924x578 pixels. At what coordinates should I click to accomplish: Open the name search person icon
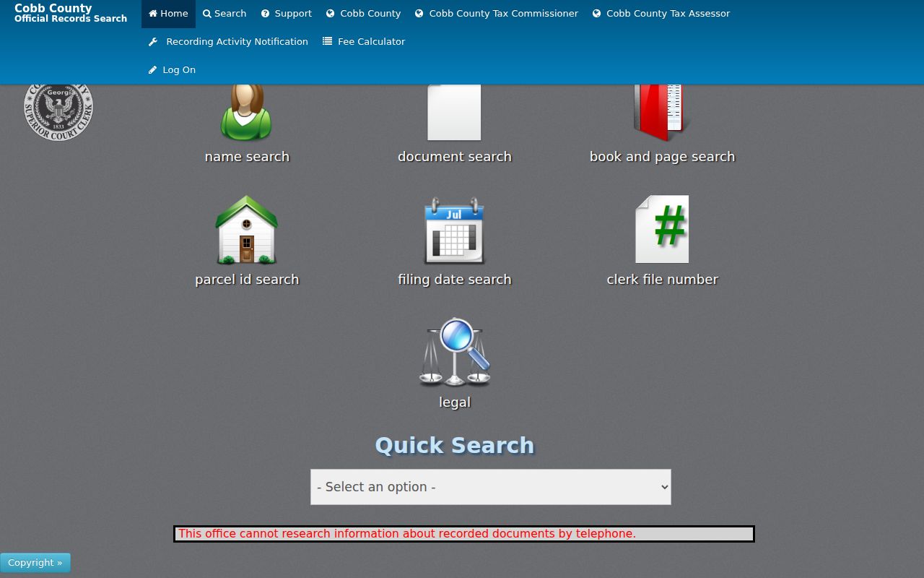pos(246,113)
